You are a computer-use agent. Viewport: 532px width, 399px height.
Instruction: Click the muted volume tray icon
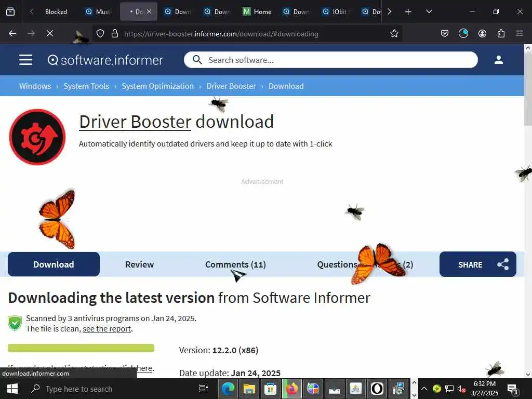pos(461,389)
